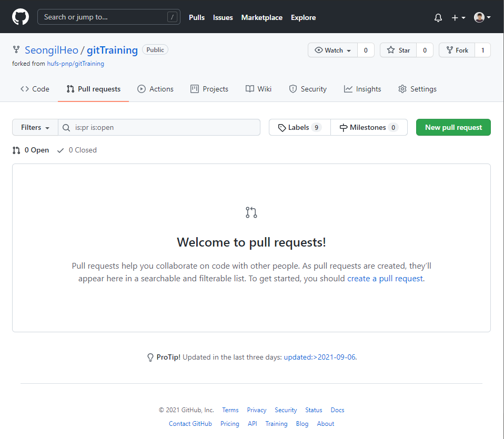Click the Fork count 1
This screenshot has width=504, height=439.
pos(483,50)
